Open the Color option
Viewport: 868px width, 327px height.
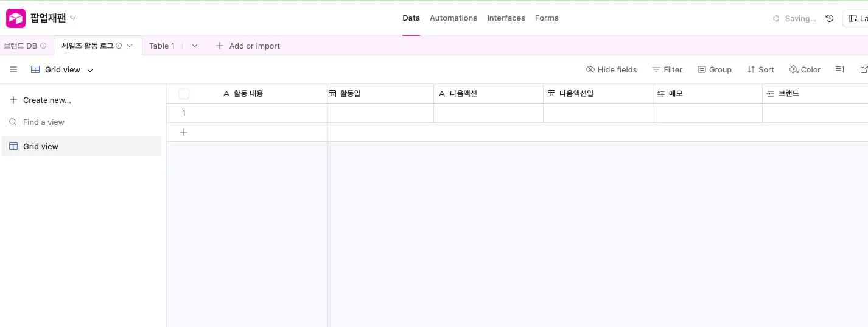point(805,69)
